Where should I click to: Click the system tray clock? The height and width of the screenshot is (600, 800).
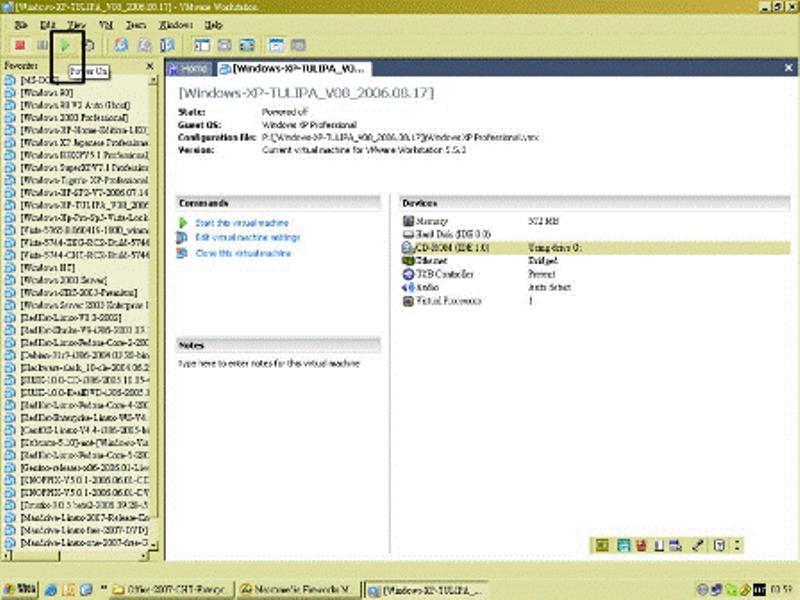[781, 589]
